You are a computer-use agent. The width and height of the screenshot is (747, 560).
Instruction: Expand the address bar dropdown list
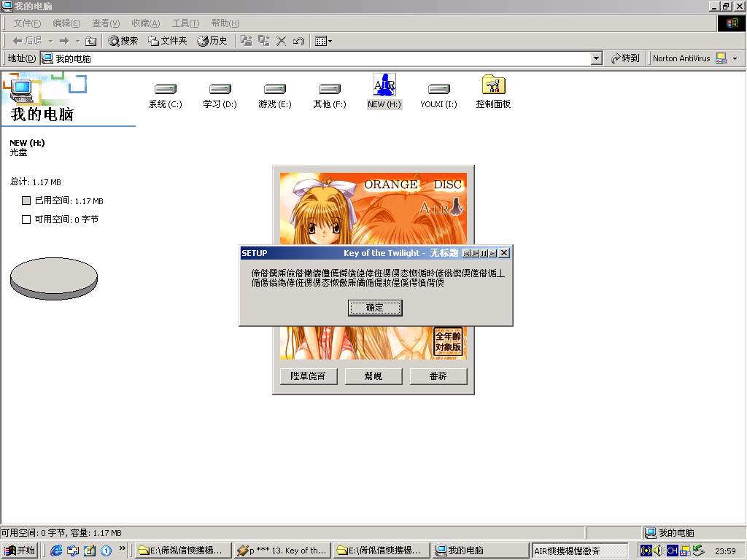click(597, 58)
